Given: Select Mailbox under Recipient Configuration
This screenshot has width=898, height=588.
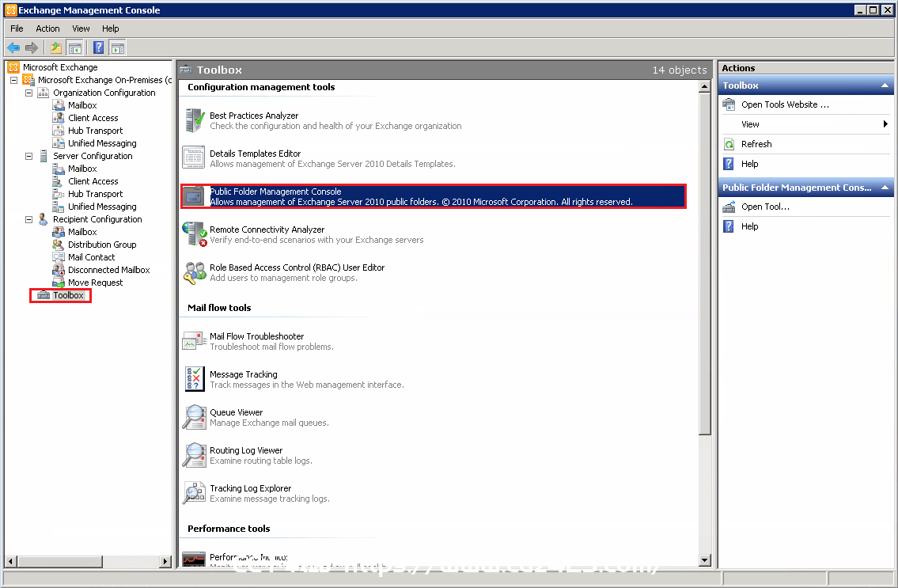Looking at the screenshot, I should tap(82, 232).
